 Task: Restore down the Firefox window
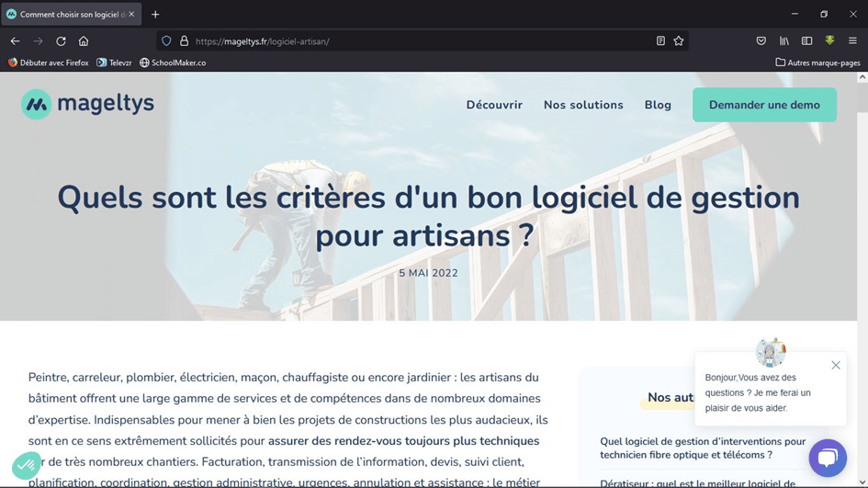824,14
